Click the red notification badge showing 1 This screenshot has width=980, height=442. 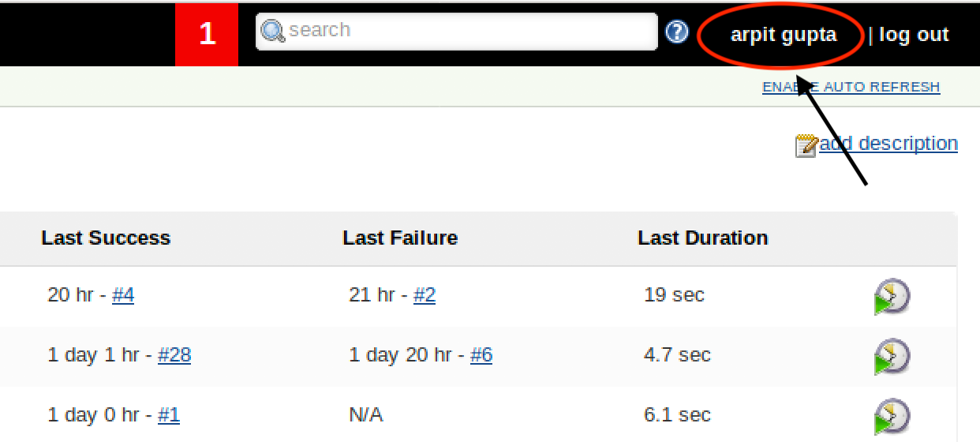207,34
